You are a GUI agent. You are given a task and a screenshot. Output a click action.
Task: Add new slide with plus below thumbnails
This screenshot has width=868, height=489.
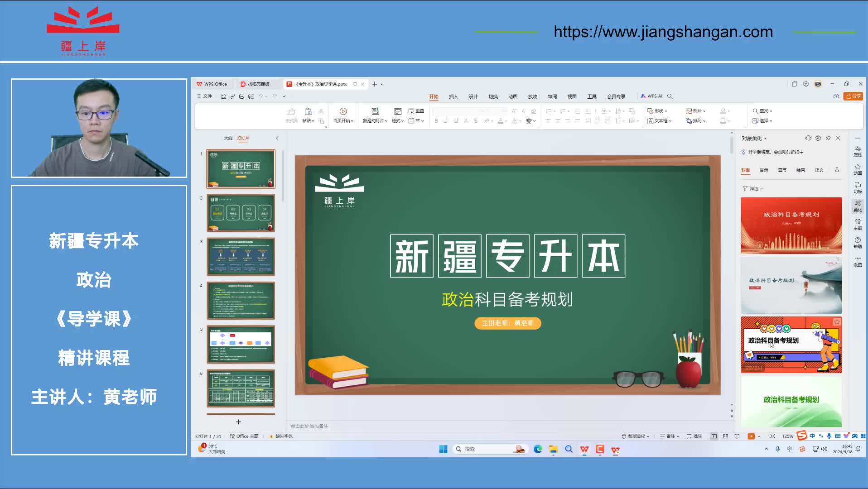(x=238, y=422)
